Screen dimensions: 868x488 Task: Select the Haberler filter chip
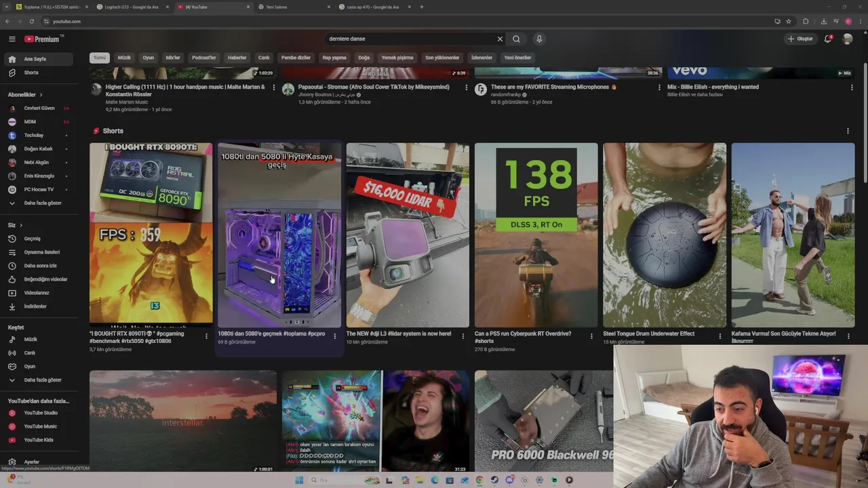[x=237, y=58]
